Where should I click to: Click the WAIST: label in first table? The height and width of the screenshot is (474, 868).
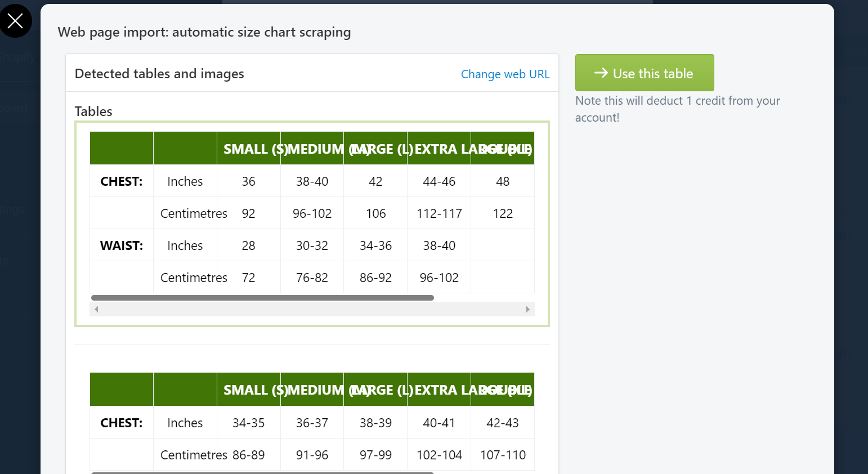tap(122, 245)
